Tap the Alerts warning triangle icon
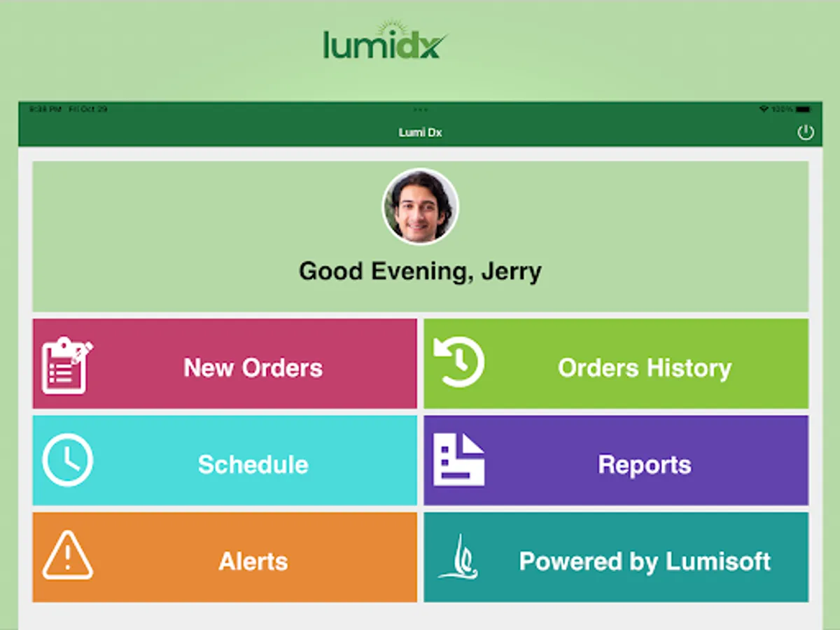The height and width of the screenshot is (630, 840). (67, 555)
